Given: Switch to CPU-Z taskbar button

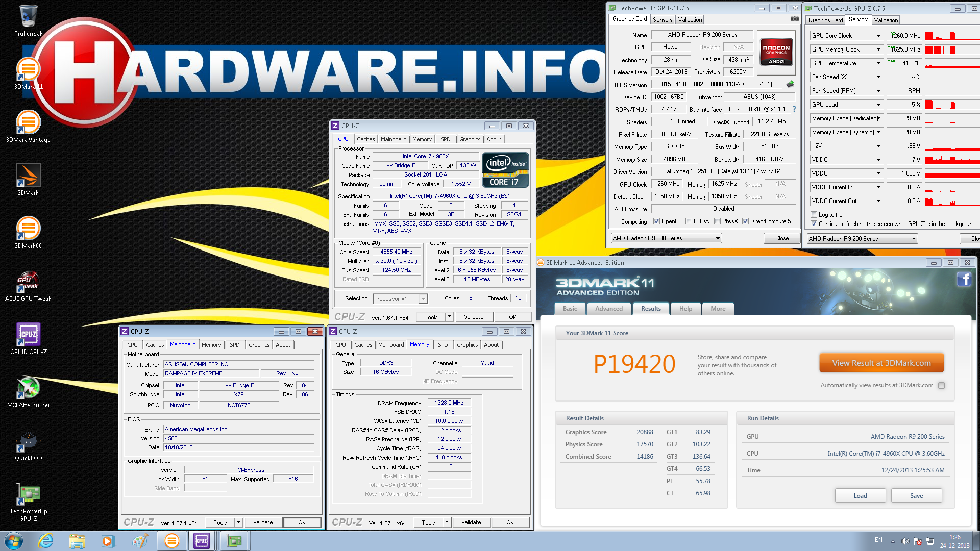Looking at the screenshot, I should pyautogui.click(x=202, y=541).
